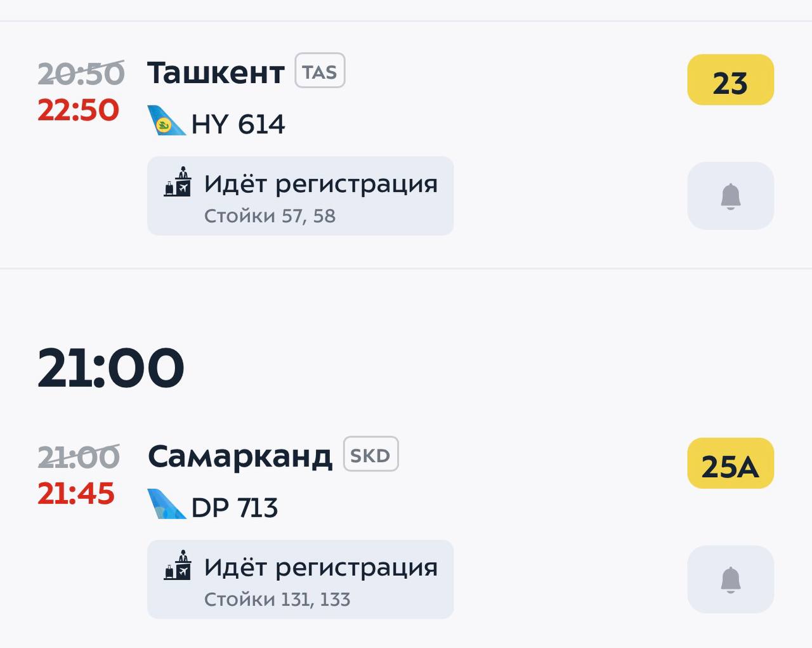Open the Ташкент flight details
This screenshot has width=812, height=648.
(216, 73)
